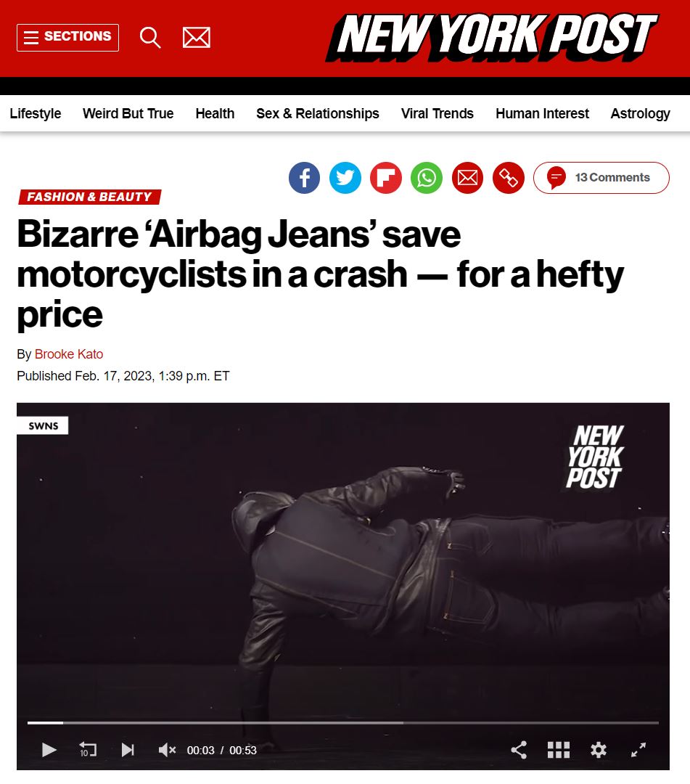Share article on Twitter

pos(345,178)
